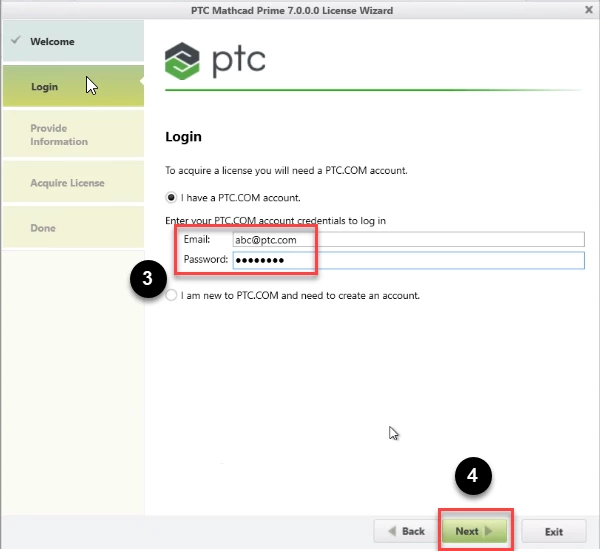Click the green Next button

(474, 531)
